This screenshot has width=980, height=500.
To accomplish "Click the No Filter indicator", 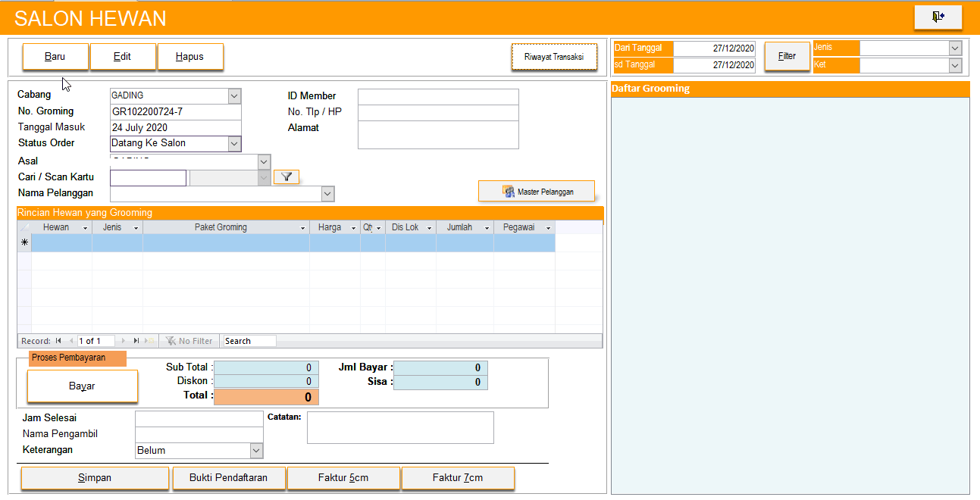I will click(189, 341).
